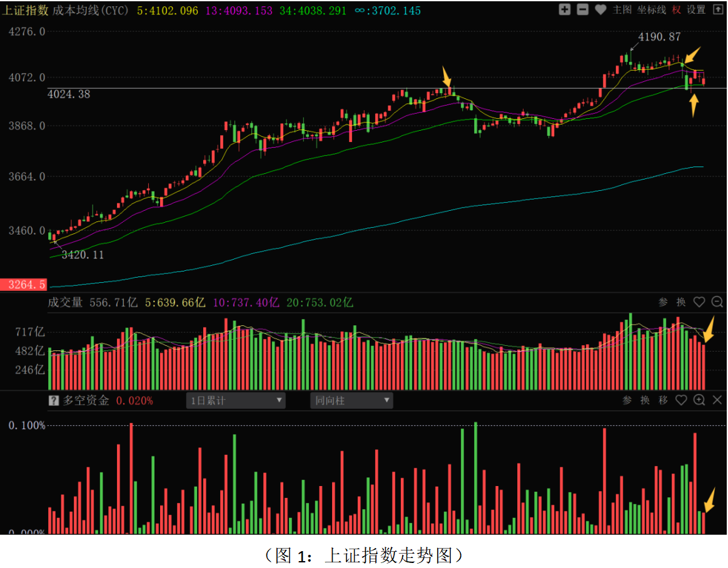Click 参 parameters button on 成交量 panel

click(663, 302)
